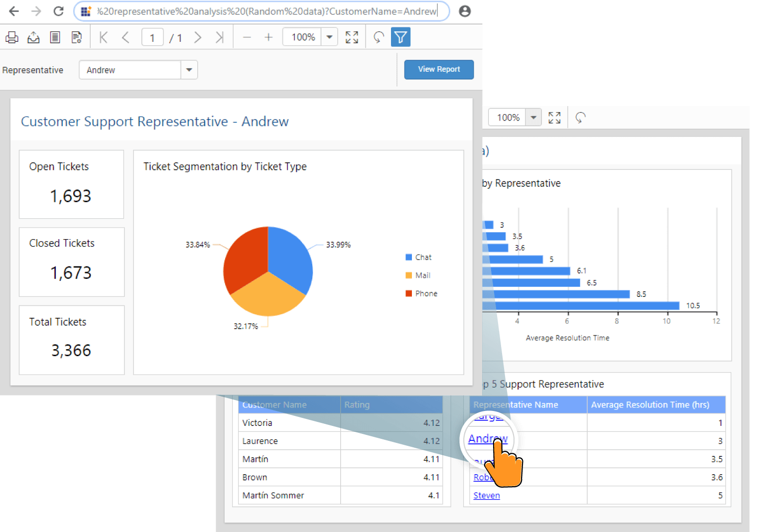
Task: Zoom in using the plus icon
Action: (268, 36)
